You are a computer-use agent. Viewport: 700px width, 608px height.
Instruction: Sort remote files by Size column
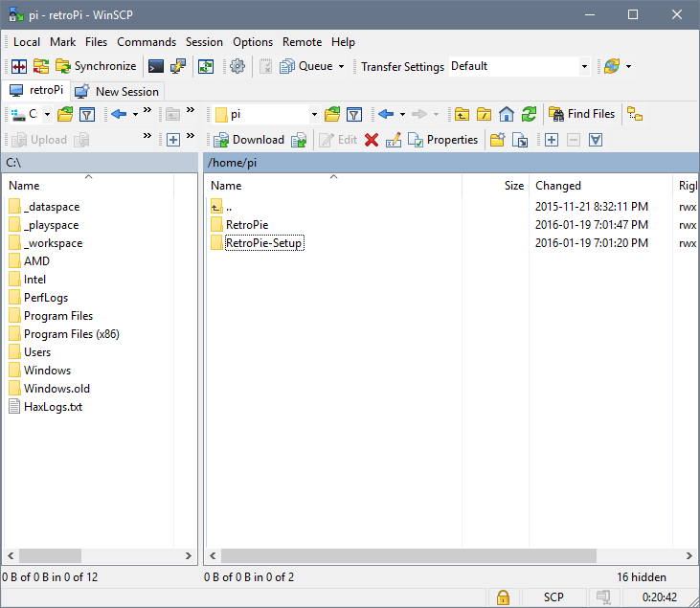click(x=495, y=186)
